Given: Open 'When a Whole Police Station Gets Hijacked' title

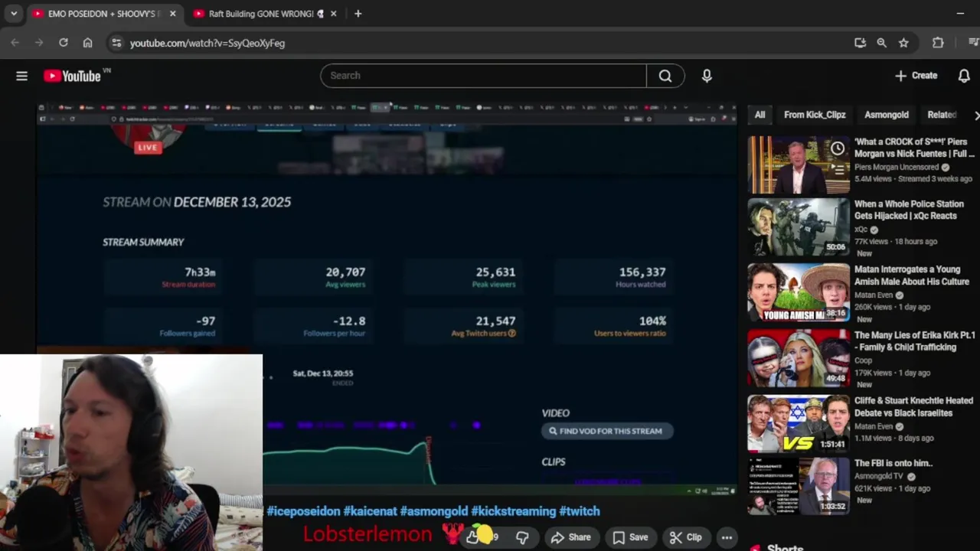Looking at the screenshot, I should pyautogui.click(x=909, y=210).
